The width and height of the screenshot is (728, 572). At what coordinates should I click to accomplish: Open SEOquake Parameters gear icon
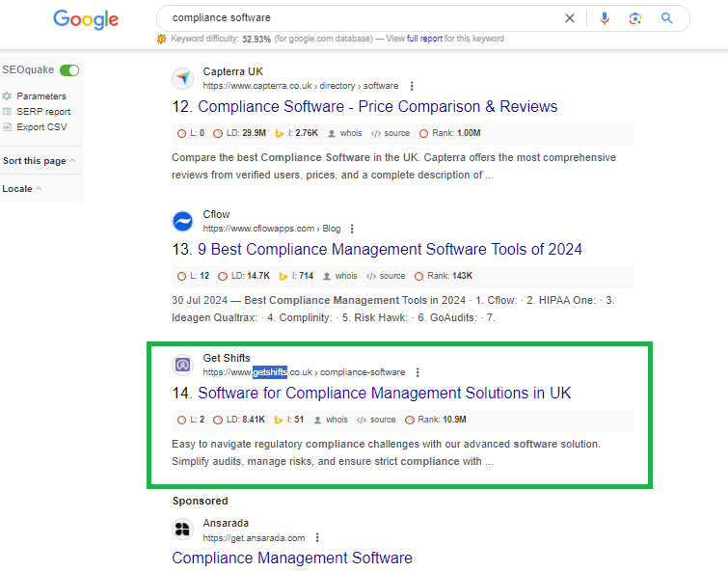(x=7, y=96)
